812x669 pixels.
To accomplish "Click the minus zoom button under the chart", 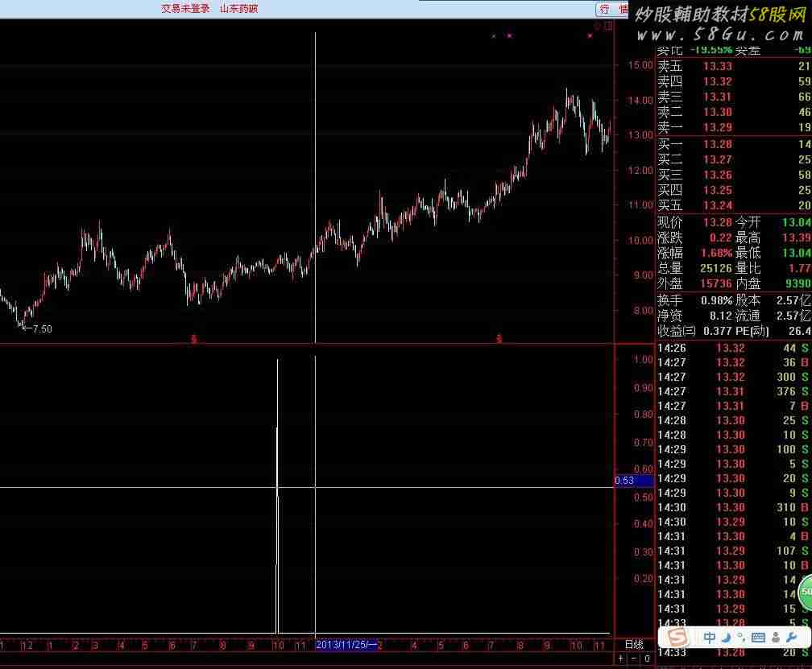I will click(x=633, y=659).
